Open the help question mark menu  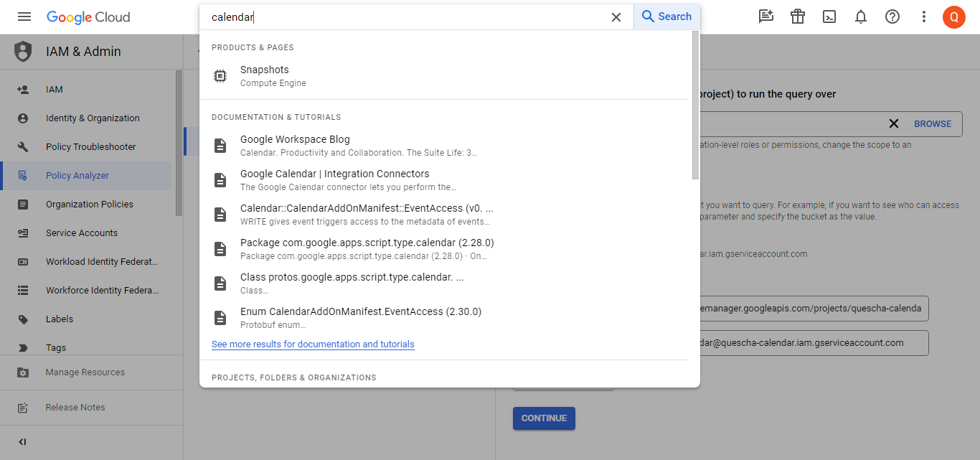pyautogui.click(x=892, y=17)
